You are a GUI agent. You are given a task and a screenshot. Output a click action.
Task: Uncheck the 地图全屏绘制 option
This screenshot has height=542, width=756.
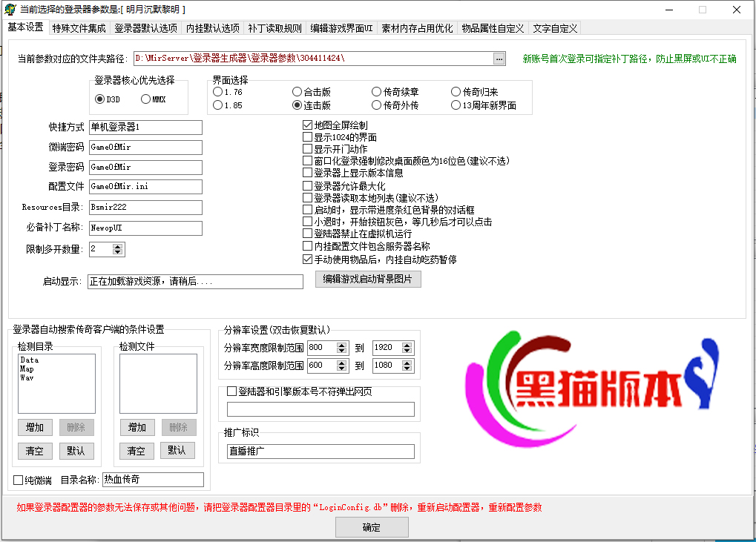tap(308, 125)
